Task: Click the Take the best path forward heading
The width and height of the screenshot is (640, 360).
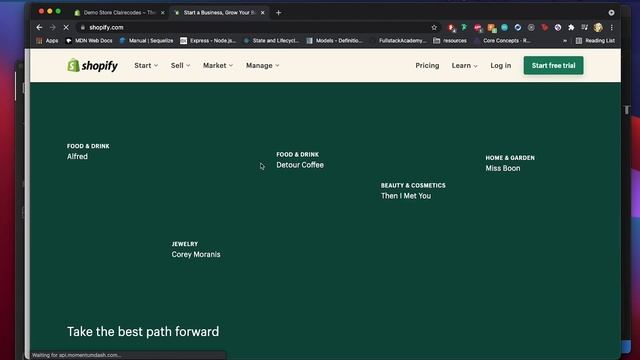Action: click(143, 331)
